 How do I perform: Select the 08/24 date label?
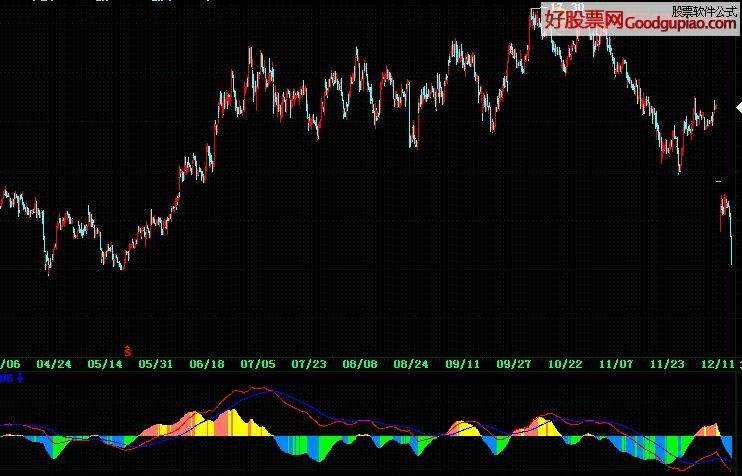click(411, 364)
